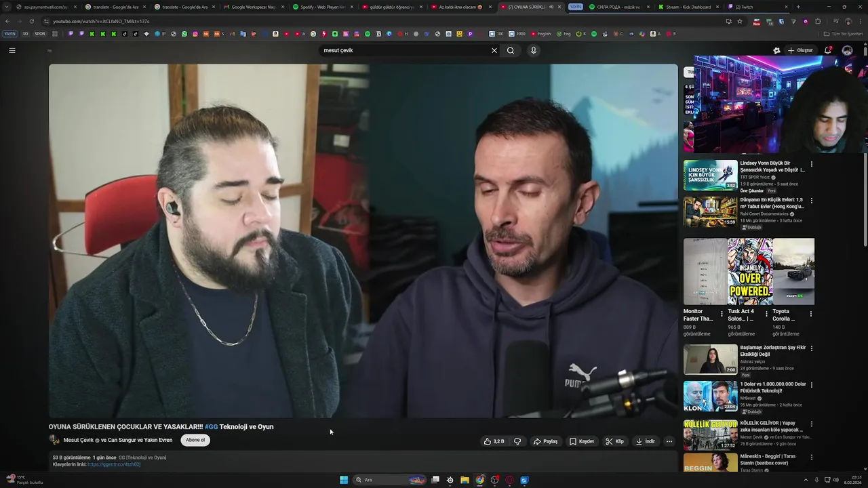Open options for 'Monitor Faster Tha...' short

[x=722, y=314]
